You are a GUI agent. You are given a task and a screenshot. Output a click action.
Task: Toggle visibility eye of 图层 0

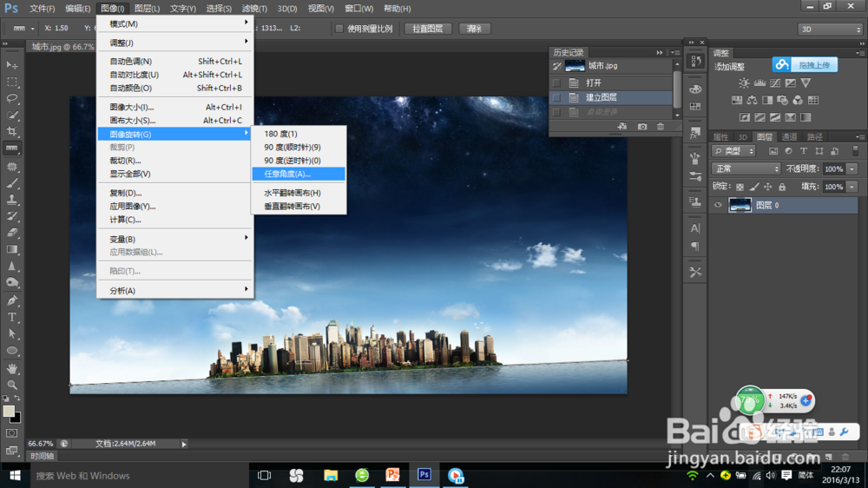718,205
